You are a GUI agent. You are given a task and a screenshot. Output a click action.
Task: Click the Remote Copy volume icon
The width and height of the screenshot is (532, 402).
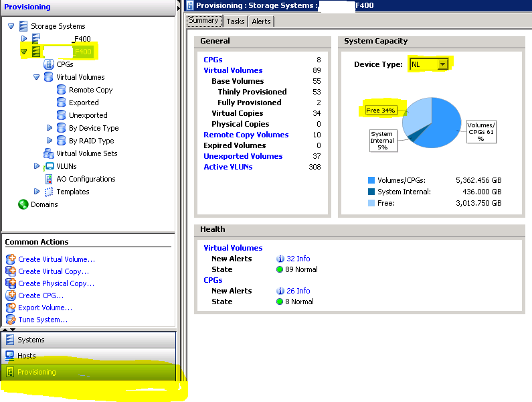(61, 90)
